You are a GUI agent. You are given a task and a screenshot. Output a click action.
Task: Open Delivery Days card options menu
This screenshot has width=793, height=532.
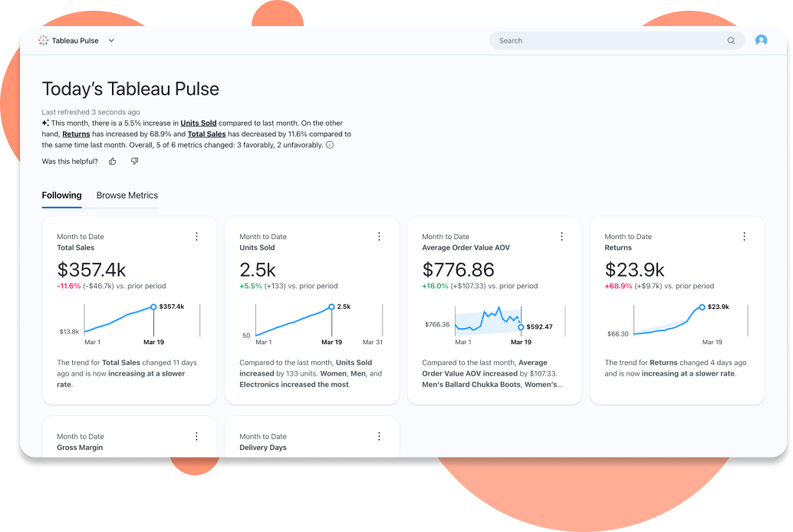click(379, 436)
